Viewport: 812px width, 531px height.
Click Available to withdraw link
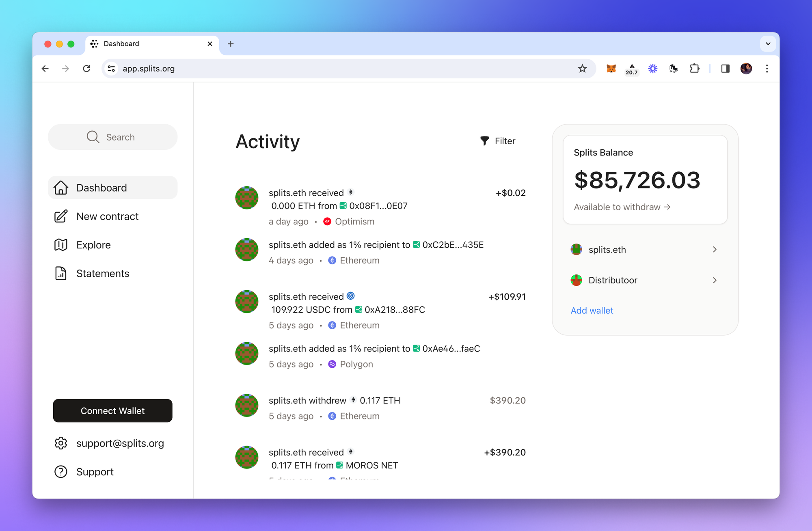coord(622,207)
